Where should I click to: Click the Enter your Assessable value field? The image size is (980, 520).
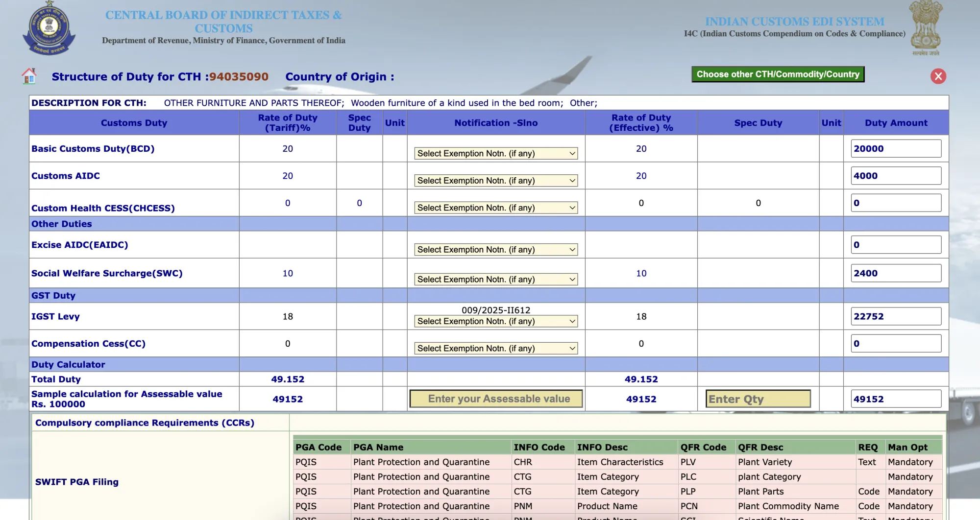click(496, 399)
